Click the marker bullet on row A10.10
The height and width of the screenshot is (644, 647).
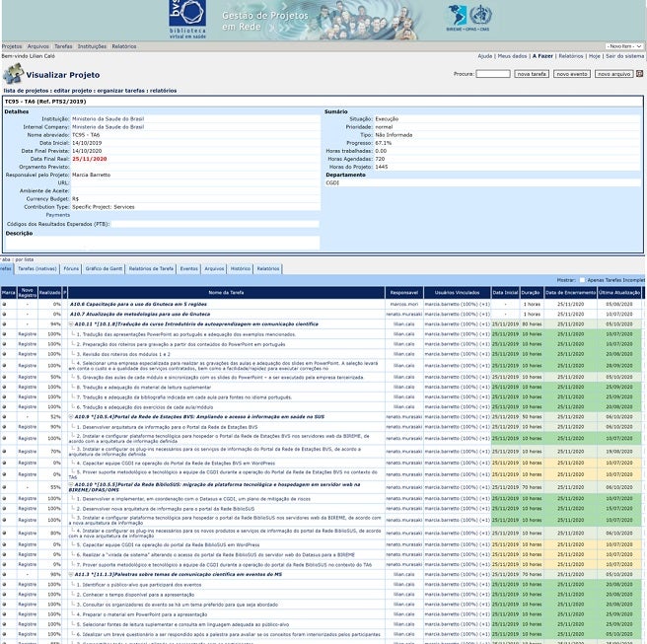pos(5,487)
